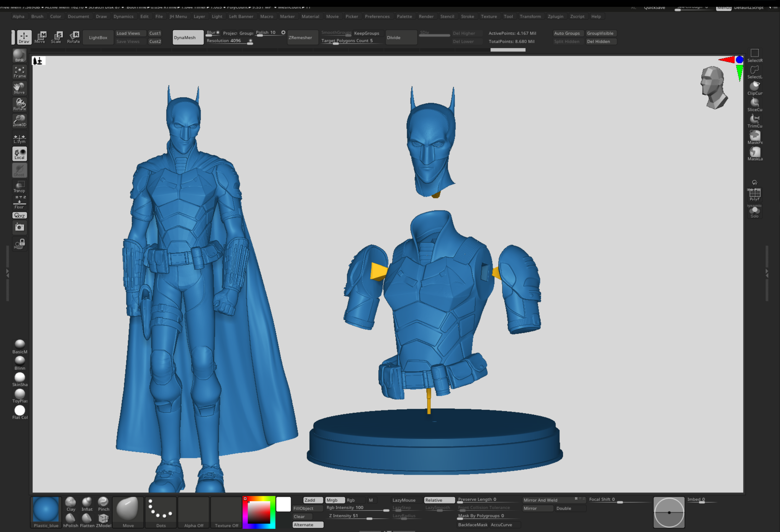Select the Zoom3D icon
This screenshot has width=780, height=532.
pos(19,121)
